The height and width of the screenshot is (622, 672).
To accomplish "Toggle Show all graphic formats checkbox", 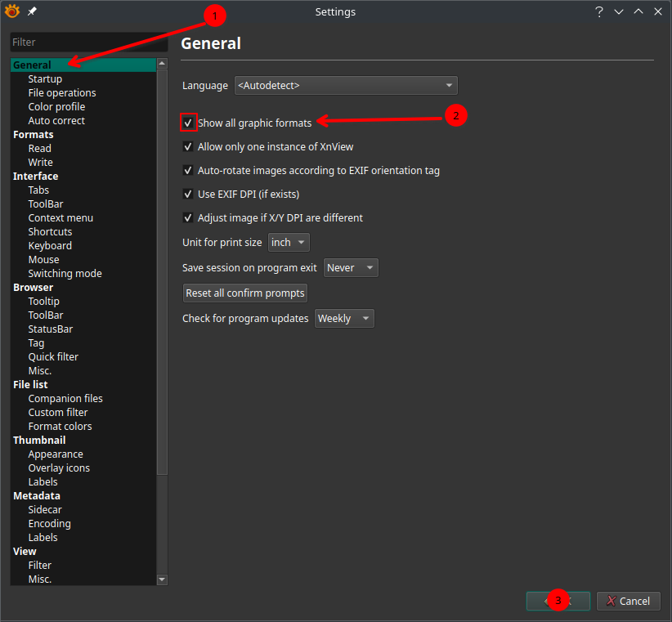I will click(188, 123).
